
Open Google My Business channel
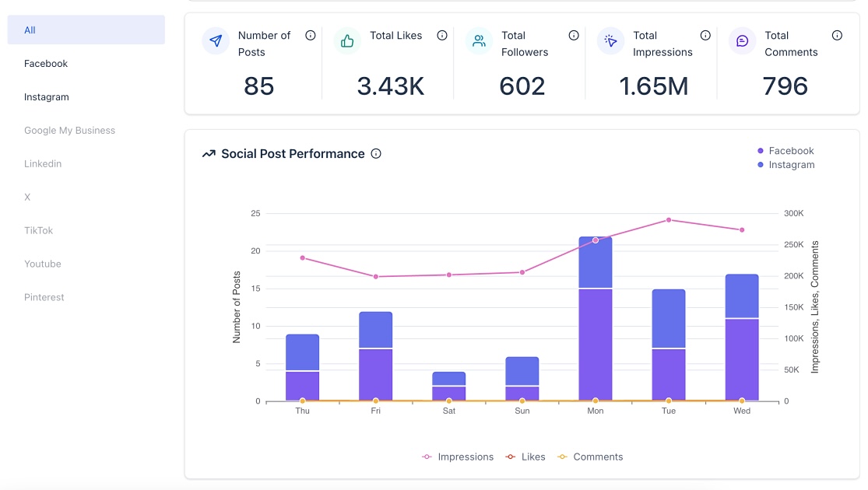[x=69, y=131]
